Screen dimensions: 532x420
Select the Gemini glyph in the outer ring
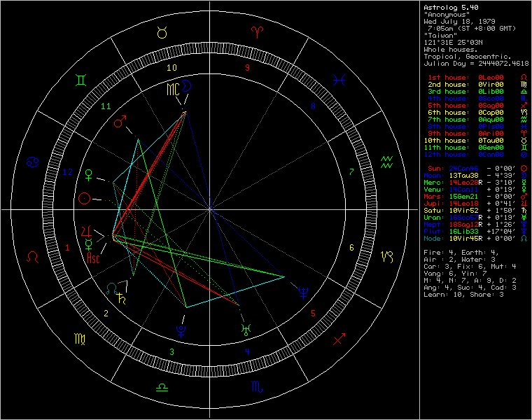tap(80, 80)
